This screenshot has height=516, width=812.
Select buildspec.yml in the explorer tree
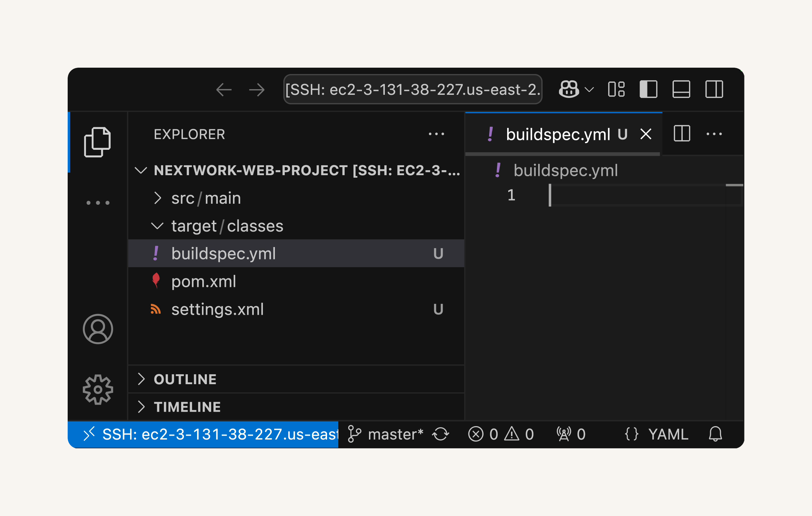[x=296, y=253]
